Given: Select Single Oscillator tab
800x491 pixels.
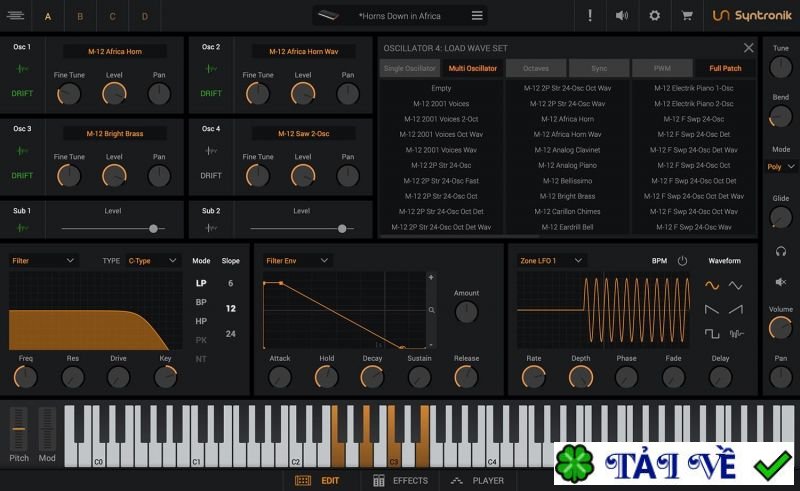Looking at the screenshot, I should (410, 68).
